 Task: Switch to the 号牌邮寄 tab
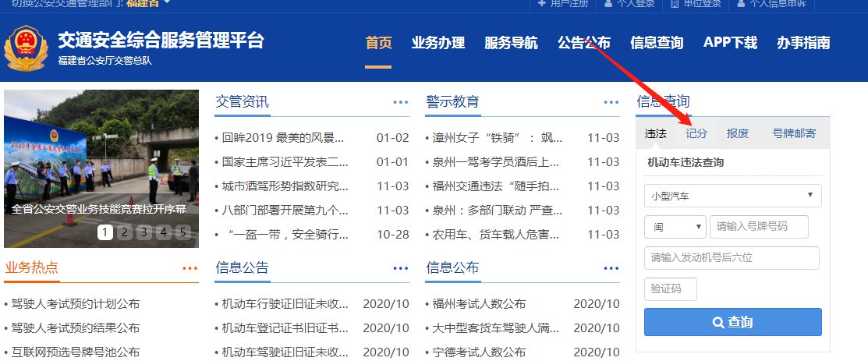point(794,133)
